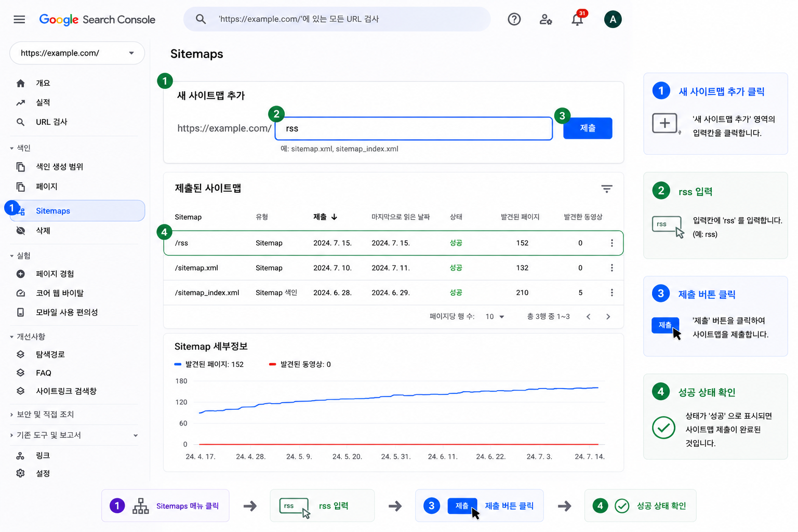Sort by the 제출 column header

tap(325, 217)
